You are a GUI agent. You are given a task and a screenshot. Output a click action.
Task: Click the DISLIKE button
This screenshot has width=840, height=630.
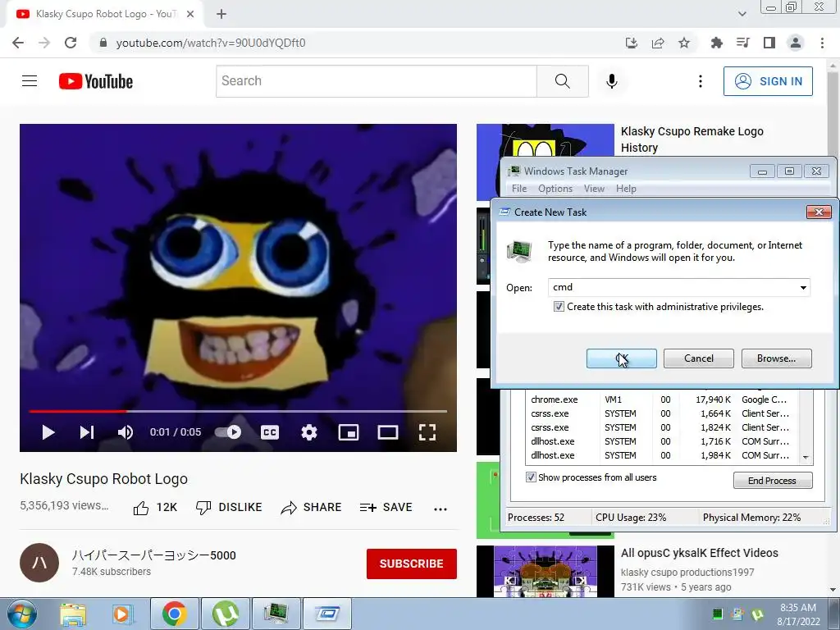pyautogui.click(x=229, y=507)
